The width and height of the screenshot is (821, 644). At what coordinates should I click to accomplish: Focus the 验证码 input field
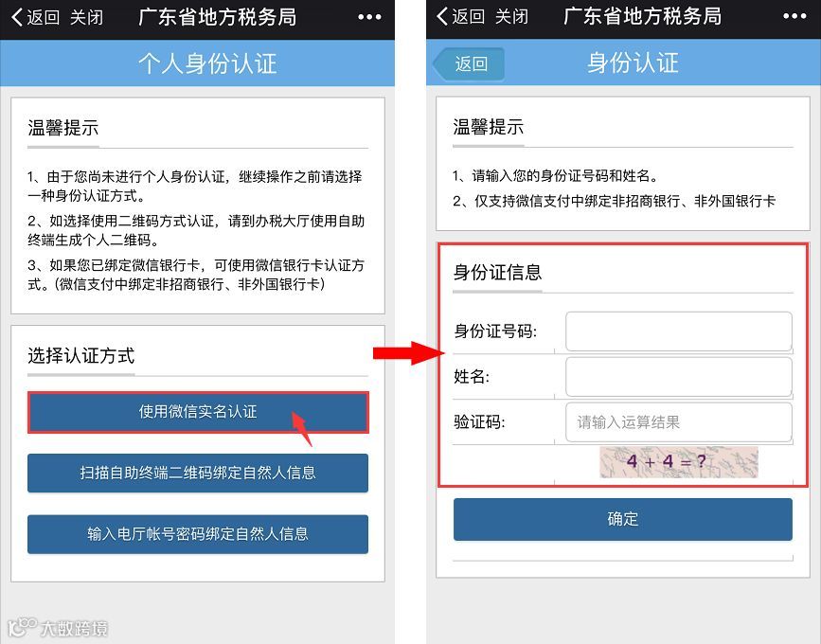(679, 422)
